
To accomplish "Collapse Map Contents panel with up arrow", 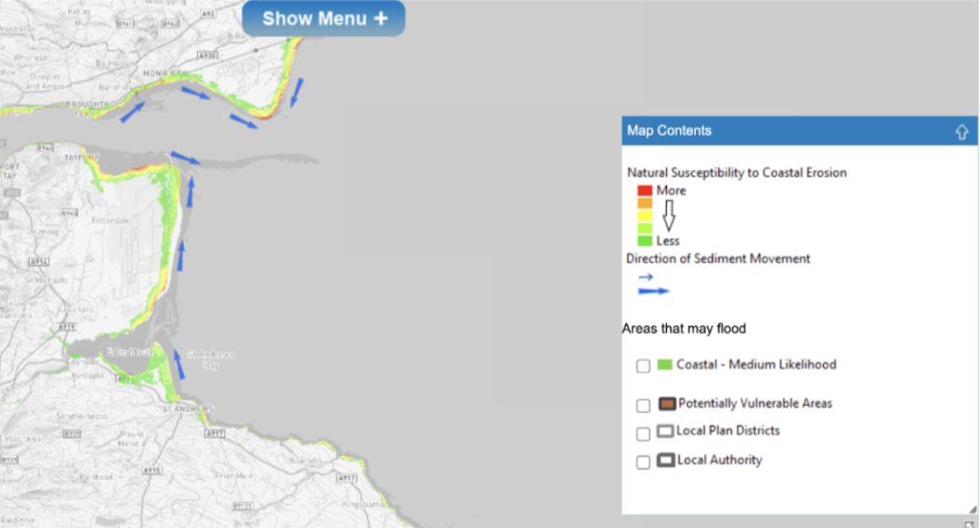I will coord(962,132).
